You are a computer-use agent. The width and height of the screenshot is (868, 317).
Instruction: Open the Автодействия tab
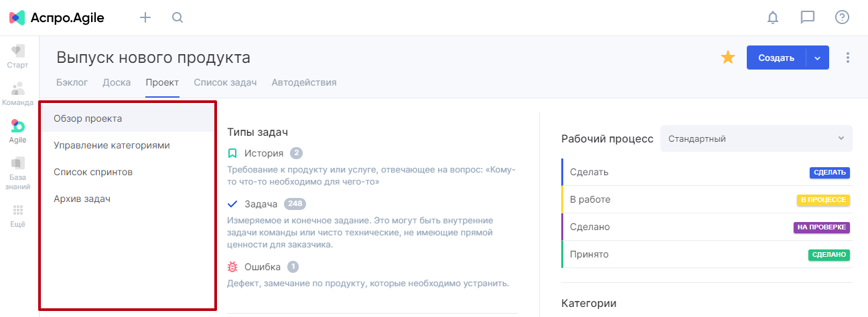[x=304, y=82]
